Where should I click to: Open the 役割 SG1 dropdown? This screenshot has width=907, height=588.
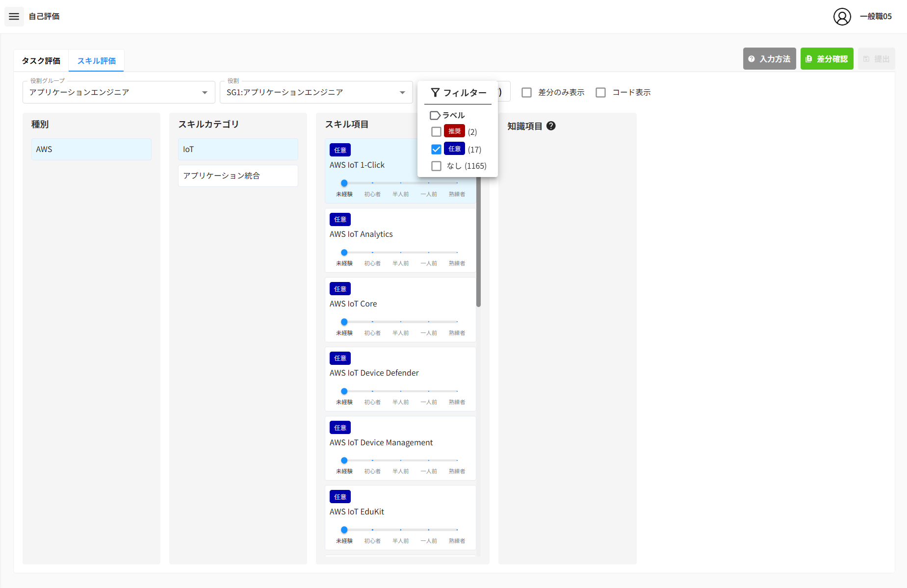[x=316, y=92]
